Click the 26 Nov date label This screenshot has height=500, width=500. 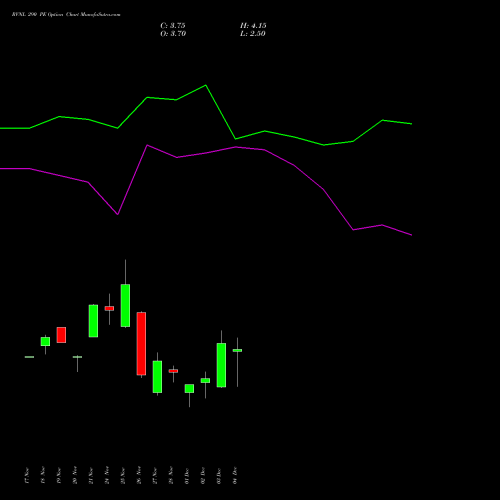click(x=139, y=476)
